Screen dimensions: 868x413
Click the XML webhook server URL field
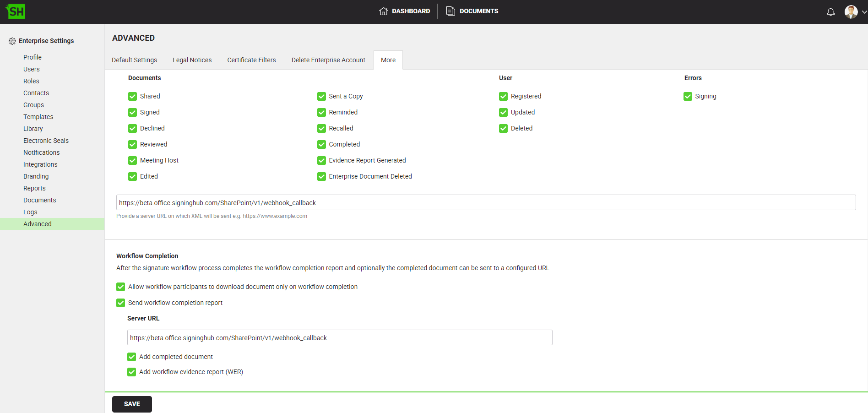(485, 203)
